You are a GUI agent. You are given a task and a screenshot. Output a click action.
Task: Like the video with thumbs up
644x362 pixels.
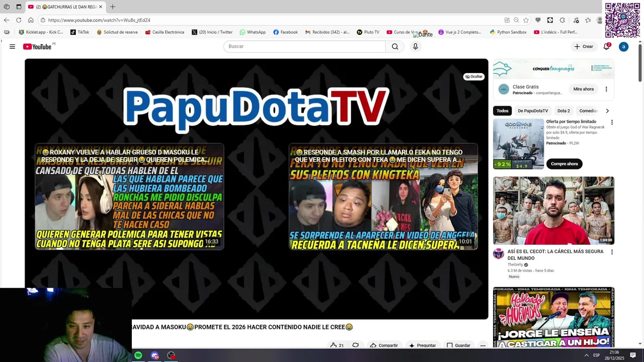coord(337,345)
